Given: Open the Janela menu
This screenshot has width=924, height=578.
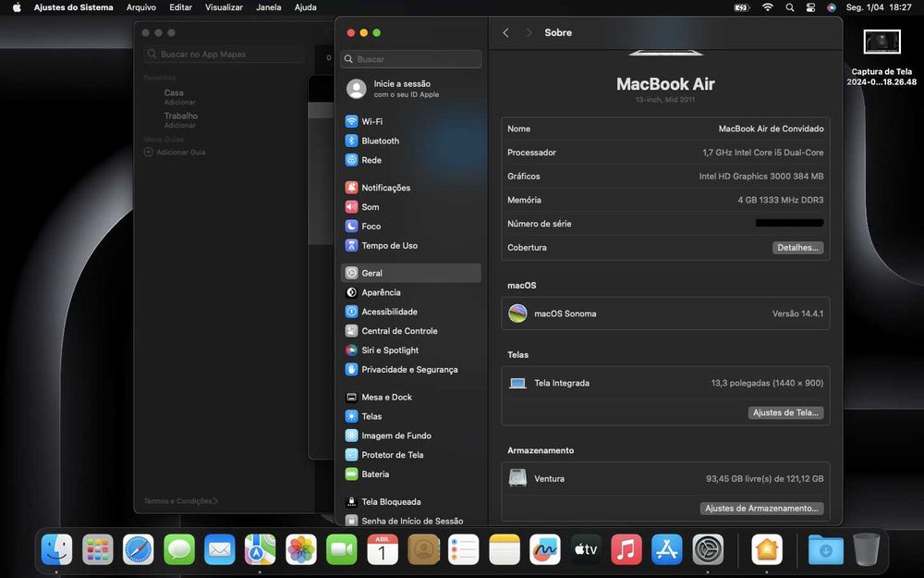Looking at the screenshot, I should coord(269,7).
